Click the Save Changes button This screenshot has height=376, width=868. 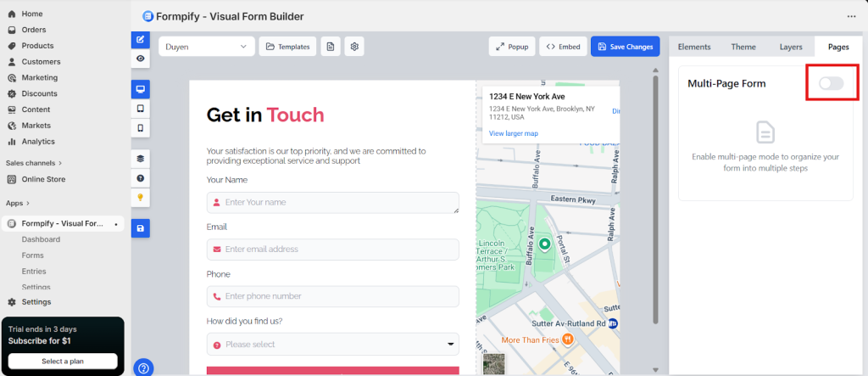point(625,47)
